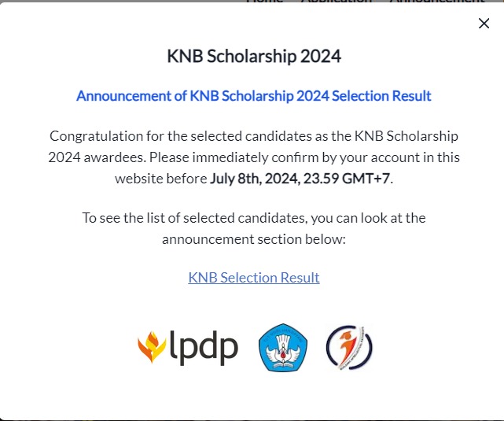Click the word "website" in the confirmation sentence

pos(138,178)
